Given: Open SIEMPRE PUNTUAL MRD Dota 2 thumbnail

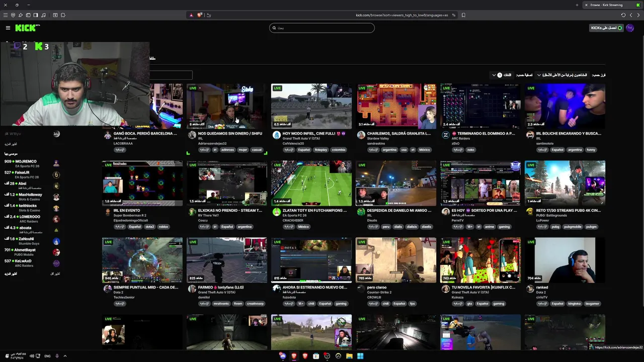Looking at the screenshot, I should point(142,260).
